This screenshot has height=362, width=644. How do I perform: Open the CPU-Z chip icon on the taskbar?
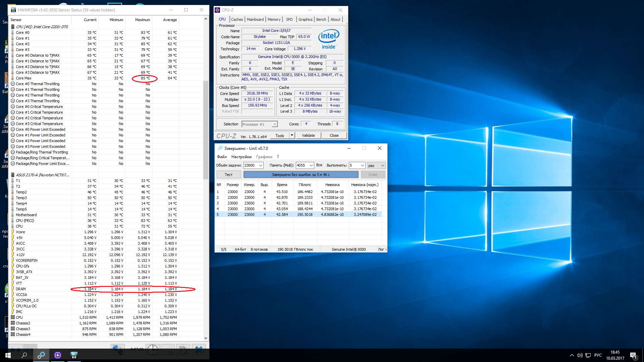point(58,355)
